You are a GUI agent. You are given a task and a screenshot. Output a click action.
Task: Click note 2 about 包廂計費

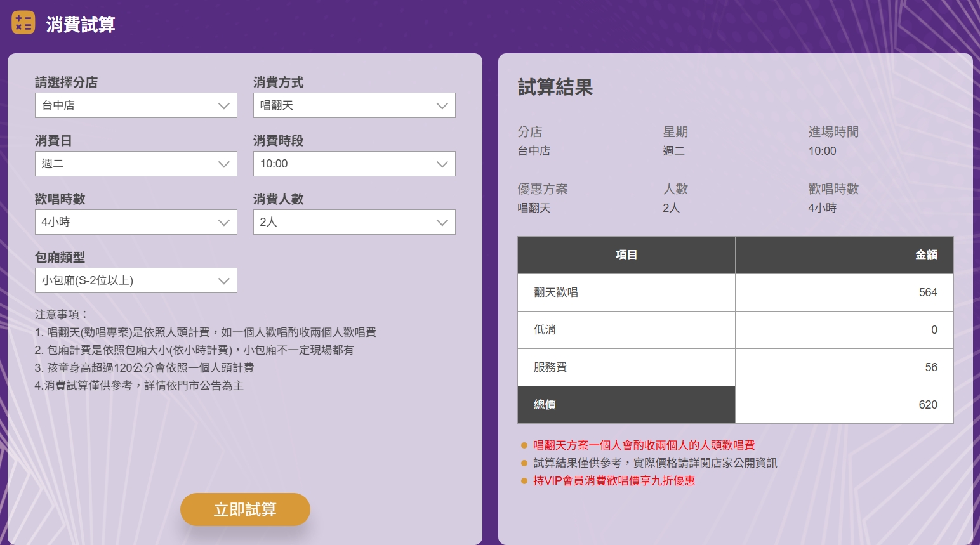[x=194, y=350]
